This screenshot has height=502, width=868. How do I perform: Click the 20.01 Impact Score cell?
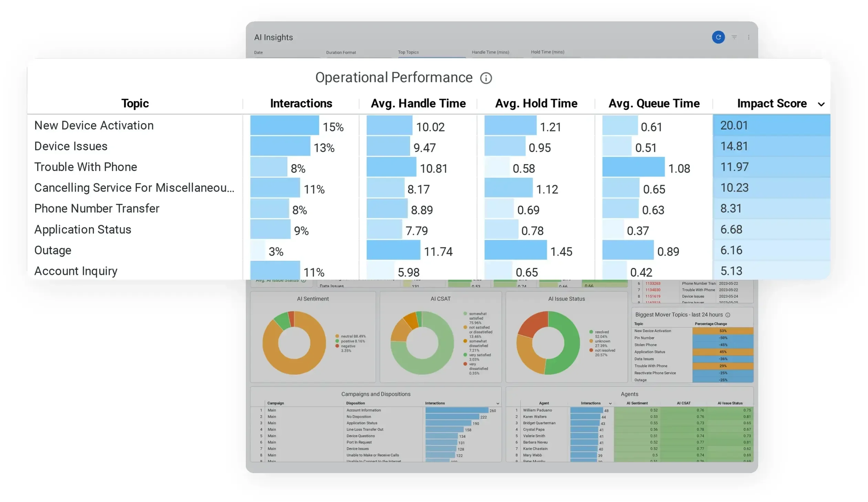tap(771, 126)
